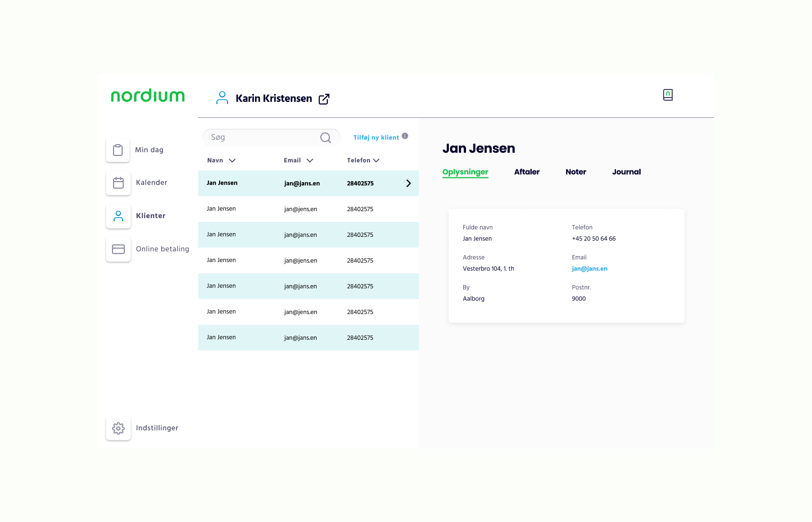Click the search magnifier icon
This screenshot has height=522, width=812.
(325, 138)
